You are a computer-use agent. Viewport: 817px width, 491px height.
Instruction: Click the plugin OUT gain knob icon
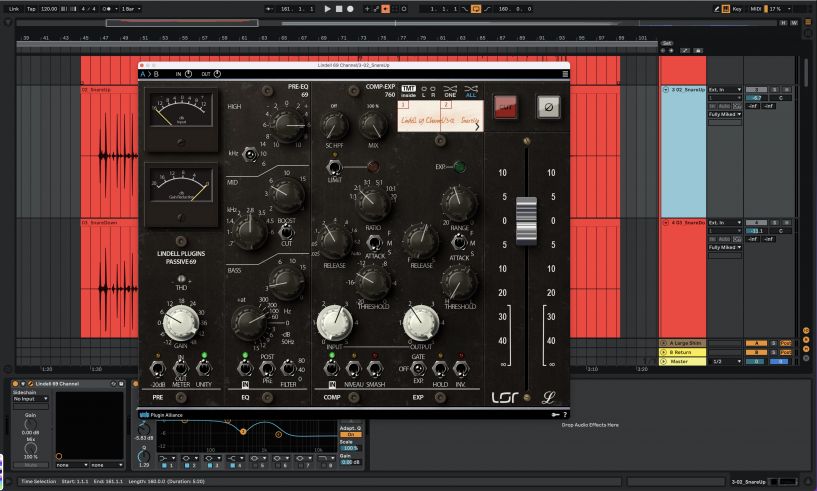click(217, 74)
